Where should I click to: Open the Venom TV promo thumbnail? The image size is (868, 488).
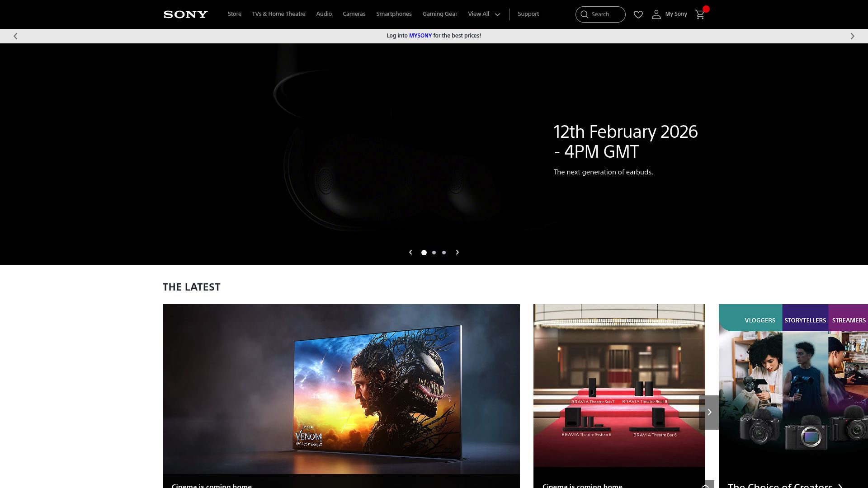click(341, 389)
